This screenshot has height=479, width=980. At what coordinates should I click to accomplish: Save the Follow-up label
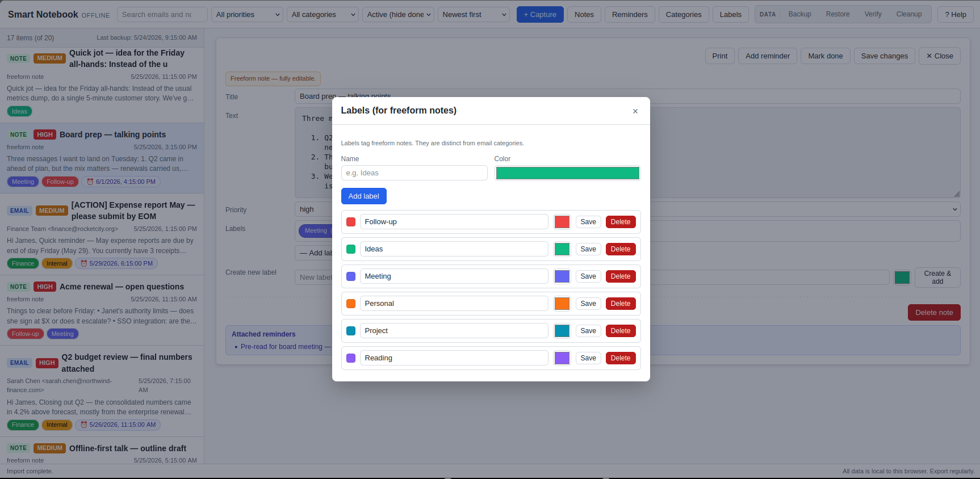(x=588, y=222)
